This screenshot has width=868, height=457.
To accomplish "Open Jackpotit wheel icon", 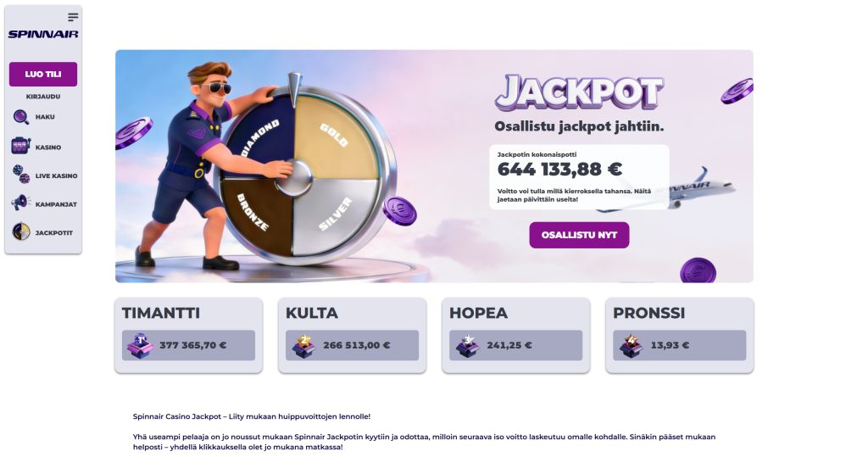I will click(21, 231).
